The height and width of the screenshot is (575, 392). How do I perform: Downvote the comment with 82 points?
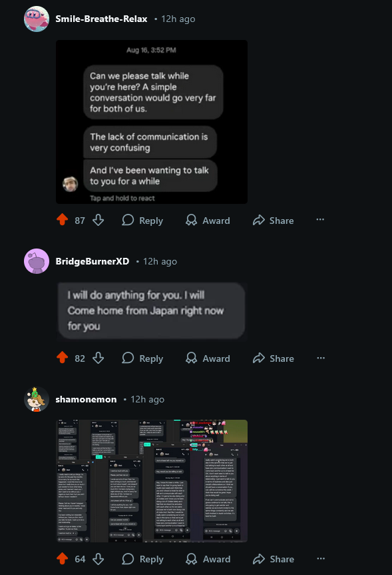click(98, 358)
